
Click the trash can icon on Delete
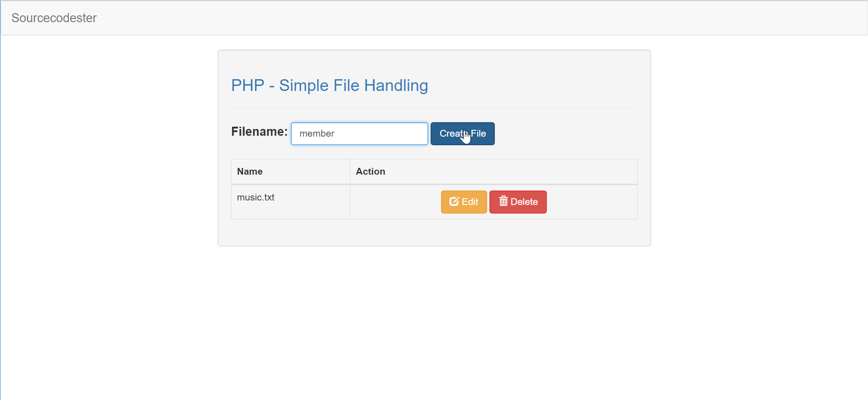tap(503, 201)
